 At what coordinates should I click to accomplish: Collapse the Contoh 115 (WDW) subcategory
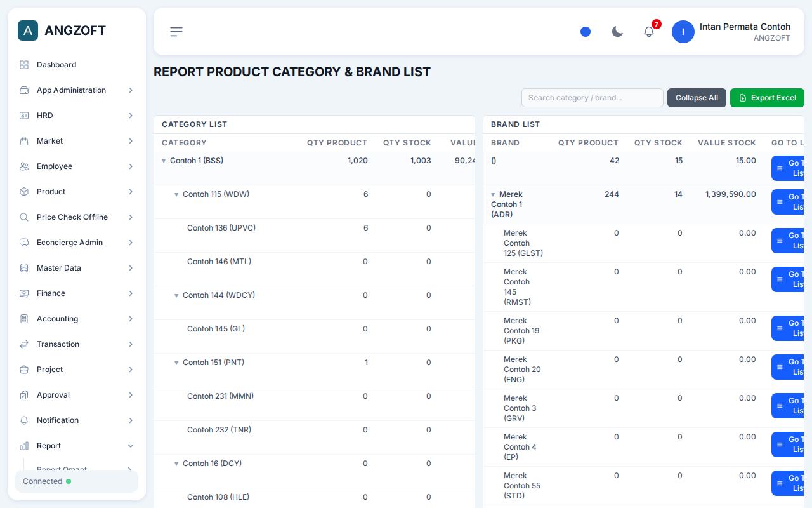pos(176,195)
